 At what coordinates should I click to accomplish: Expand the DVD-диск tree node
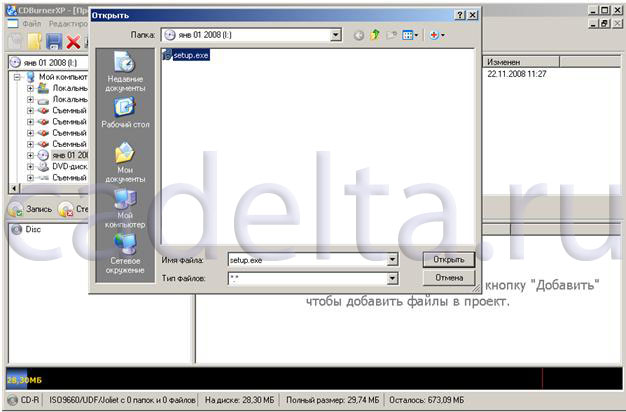point(31,166)
